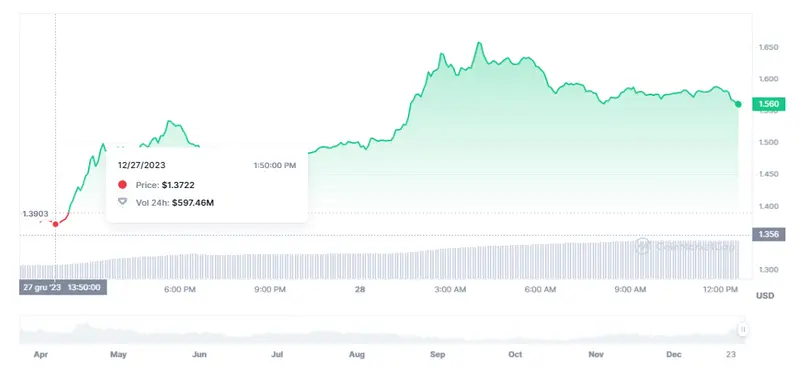800x380 pixels.
Task: Click the $597.46M volume value
Action: [193, 202]
